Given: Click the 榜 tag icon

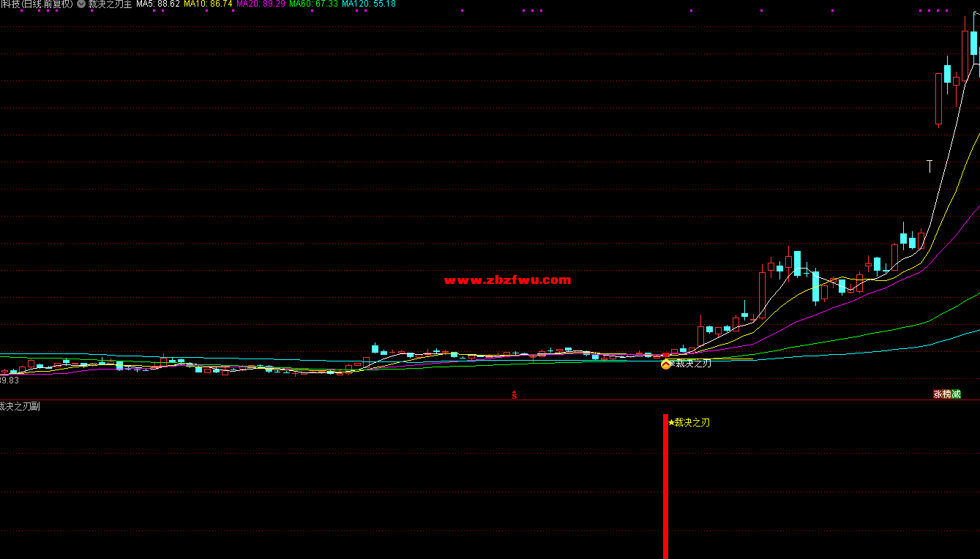Looking at the screenshot, I should point(946,394).
